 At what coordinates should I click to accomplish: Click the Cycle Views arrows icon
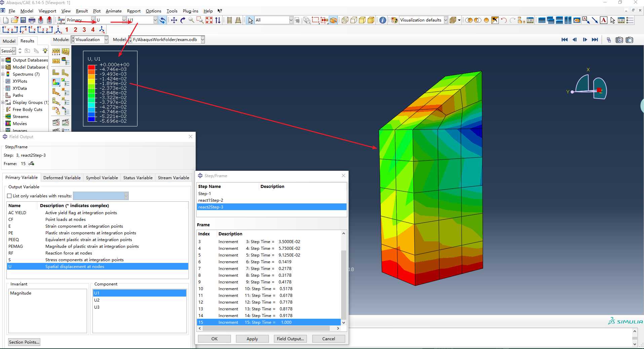click(218, 20)
